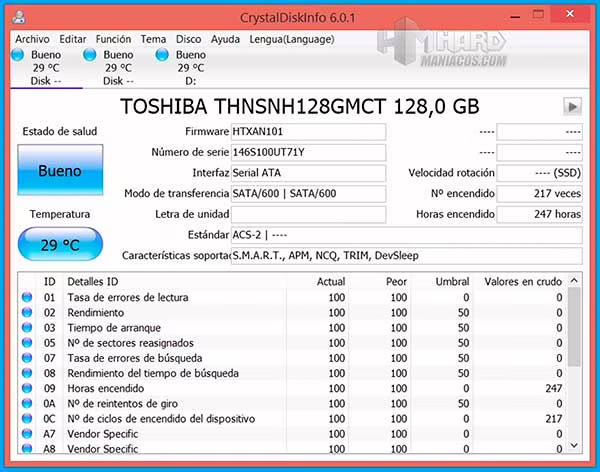Open the Tema menu

pos(153,39)
